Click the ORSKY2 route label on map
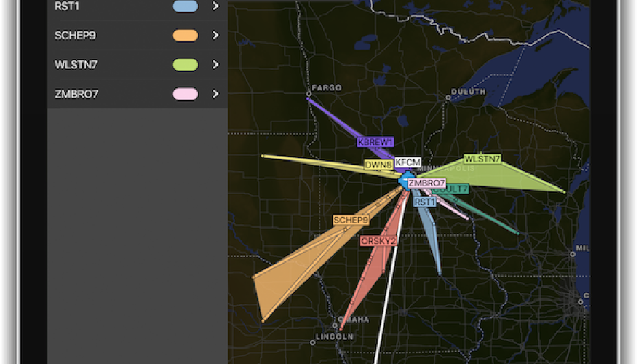Screen dimensions: 644x364 pyautogui.click(x=378, y=241)
